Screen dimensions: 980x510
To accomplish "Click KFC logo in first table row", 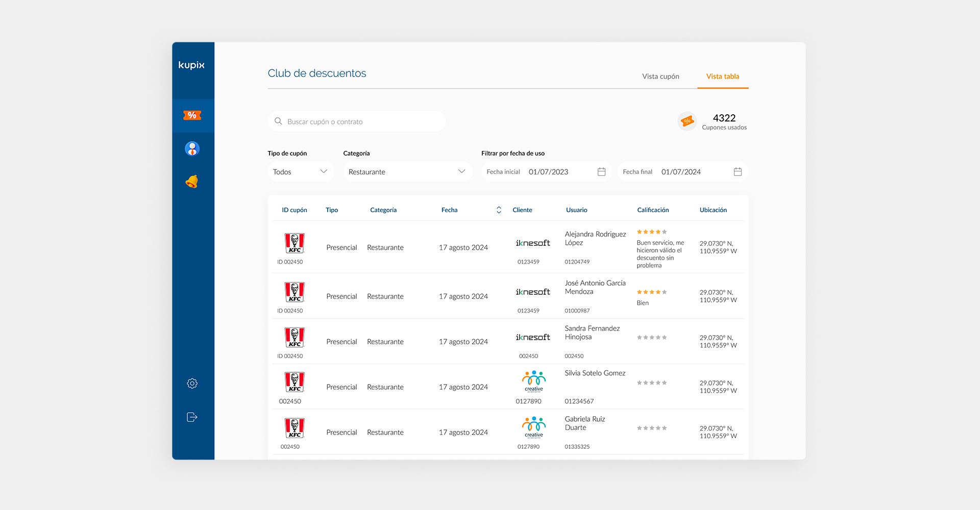I will point(295,243).
